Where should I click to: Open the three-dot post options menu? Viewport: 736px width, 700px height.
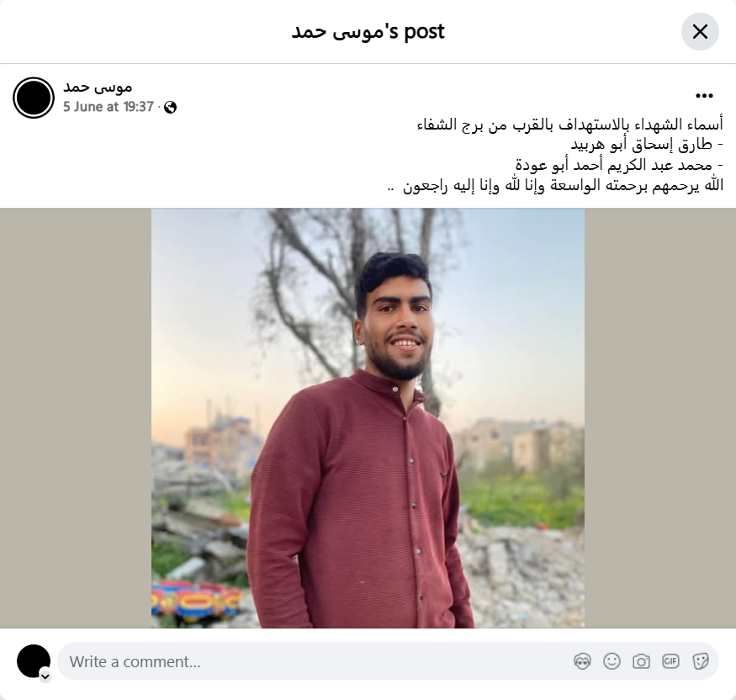pos(704,96)
